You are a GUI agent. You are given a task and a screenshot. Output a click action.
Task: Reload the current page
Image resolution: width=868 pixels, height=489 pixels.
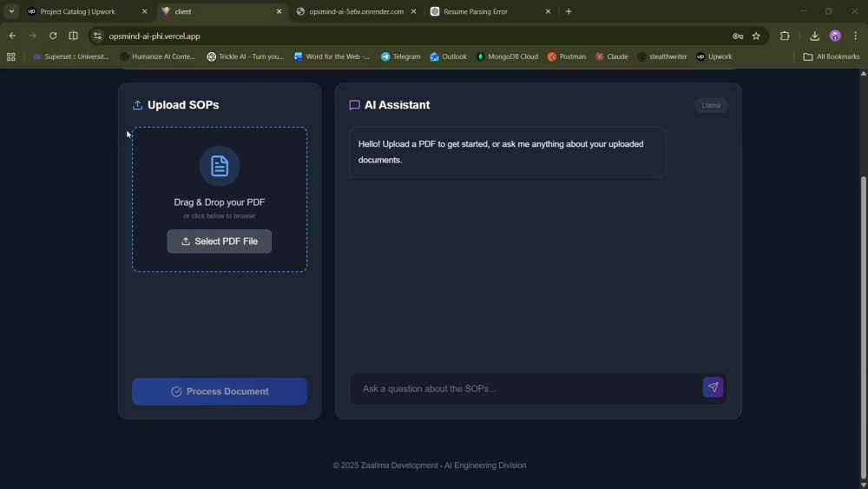click(x=53, y=36)
